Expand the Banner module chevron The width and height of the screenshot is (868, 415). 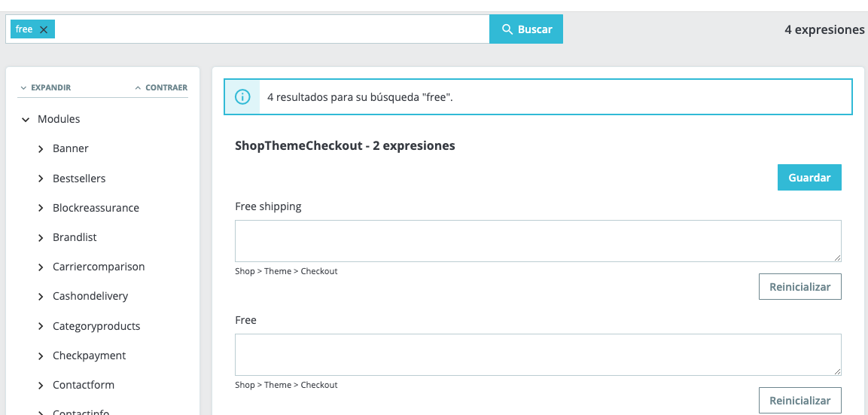click(41, 149)
